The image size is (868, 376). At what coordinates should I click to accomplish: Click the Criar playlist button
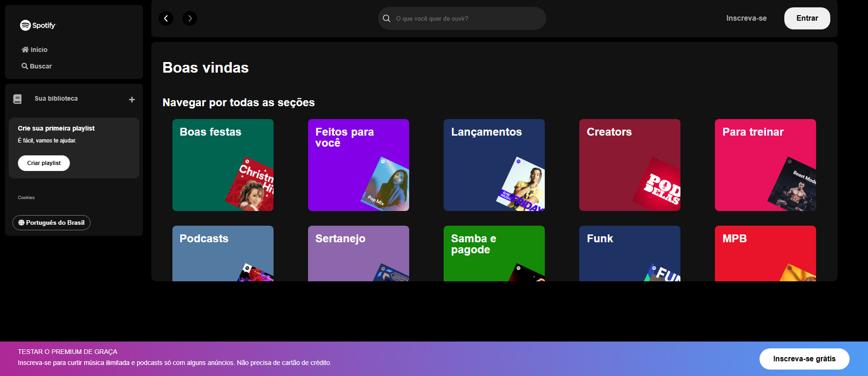pyautogui.click(x=44, y=163)
